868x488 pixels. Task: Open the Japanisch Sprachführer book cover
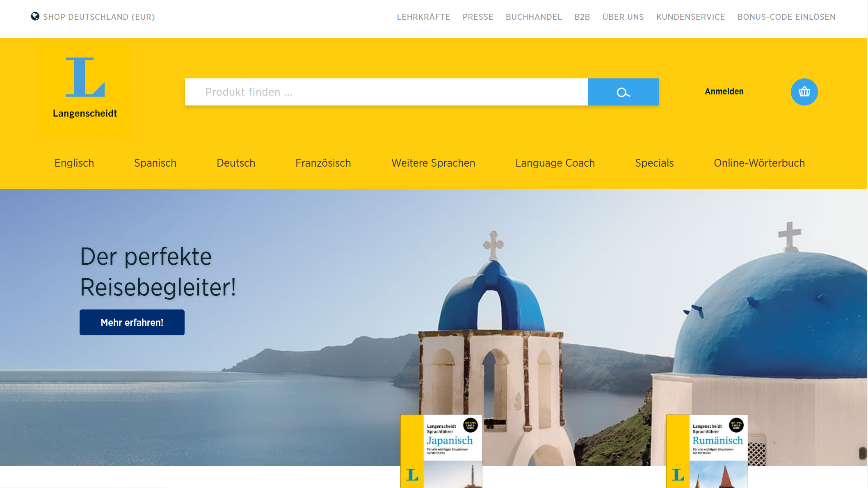coord(441,451)
